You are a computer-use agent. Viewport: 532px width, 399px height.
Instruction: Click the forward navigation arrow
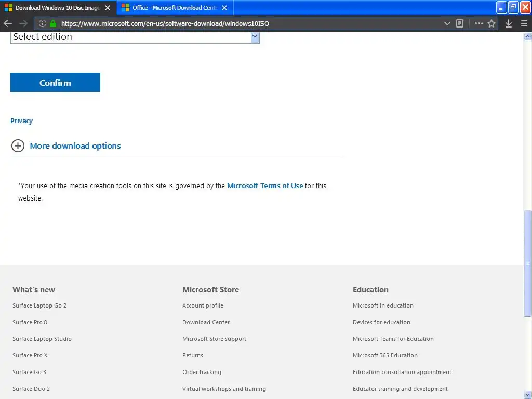click(x=23, y=23)
